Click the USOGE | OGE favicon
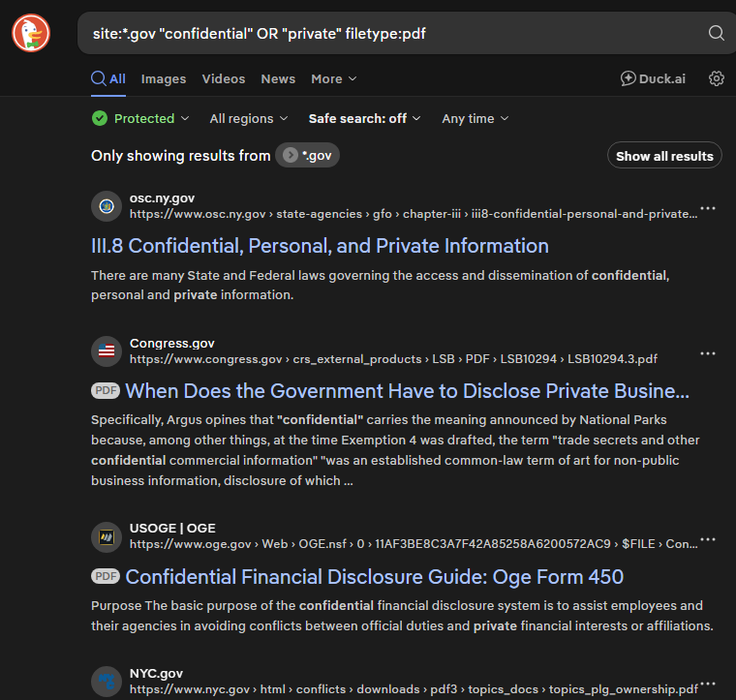The width and height of the screenshot is (736, 700). [107, 536]
